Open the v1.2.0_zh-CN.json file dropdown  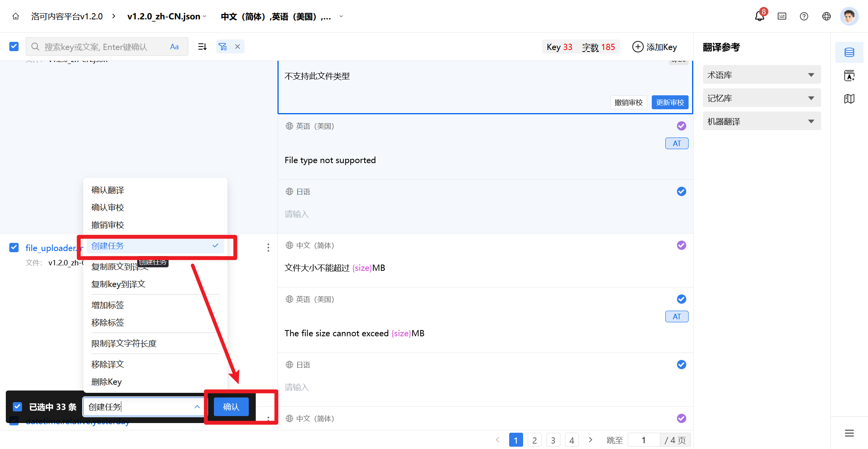coord(167,16)
